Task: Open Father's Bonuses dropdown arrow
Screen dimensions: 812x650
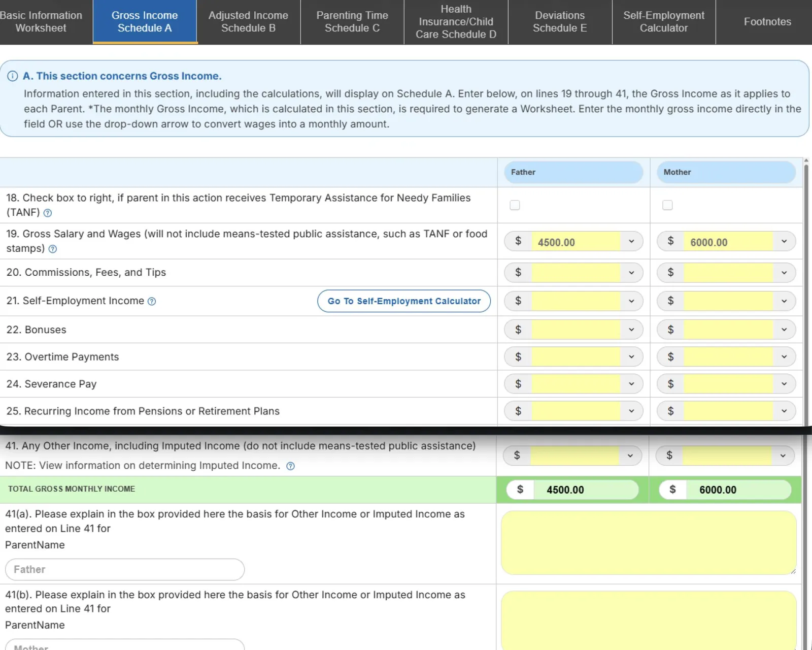Action: [x=631, y=330]
